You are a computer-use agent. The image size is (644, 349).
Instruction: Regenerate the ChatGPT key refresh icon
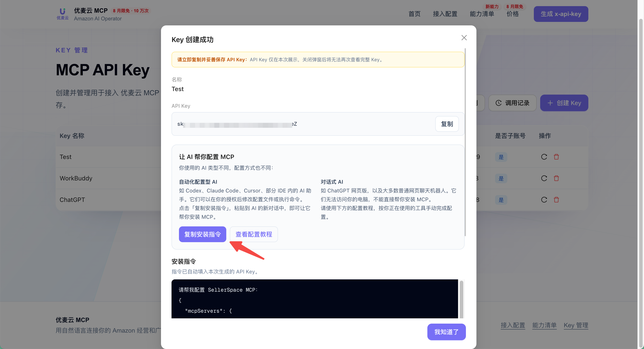coord(544,200)
